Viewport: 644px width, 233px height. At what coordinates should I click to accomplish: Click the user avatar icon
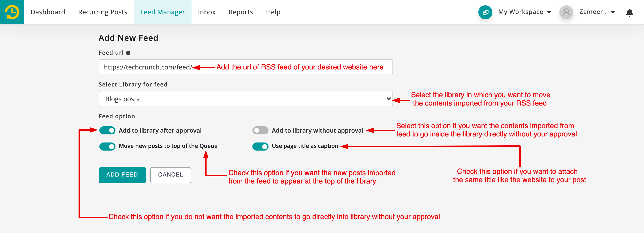566,12
